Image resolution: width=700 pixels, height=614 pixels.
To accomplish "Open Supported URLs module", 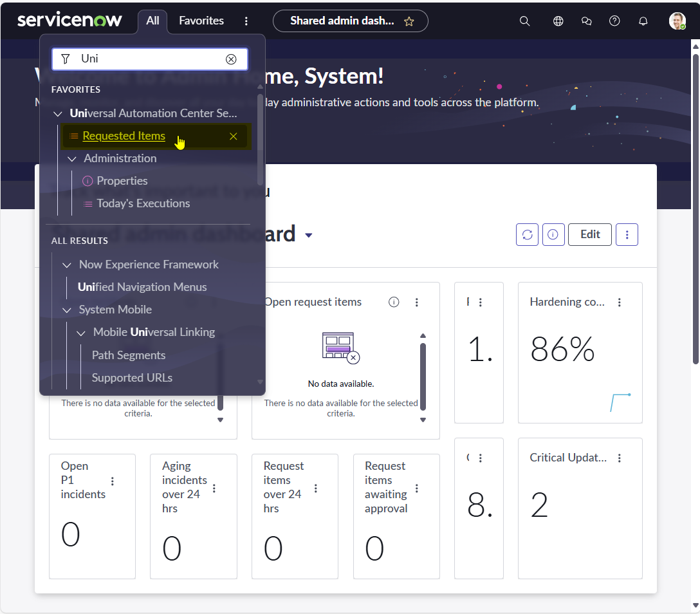I will coord(132,378).
